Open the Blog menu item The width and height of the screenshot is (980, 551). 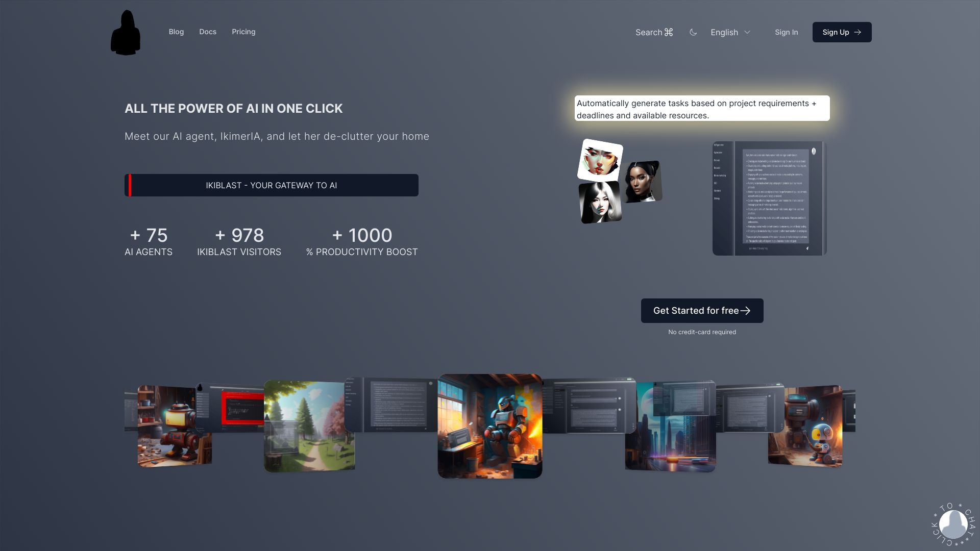[x=176, y=32]
